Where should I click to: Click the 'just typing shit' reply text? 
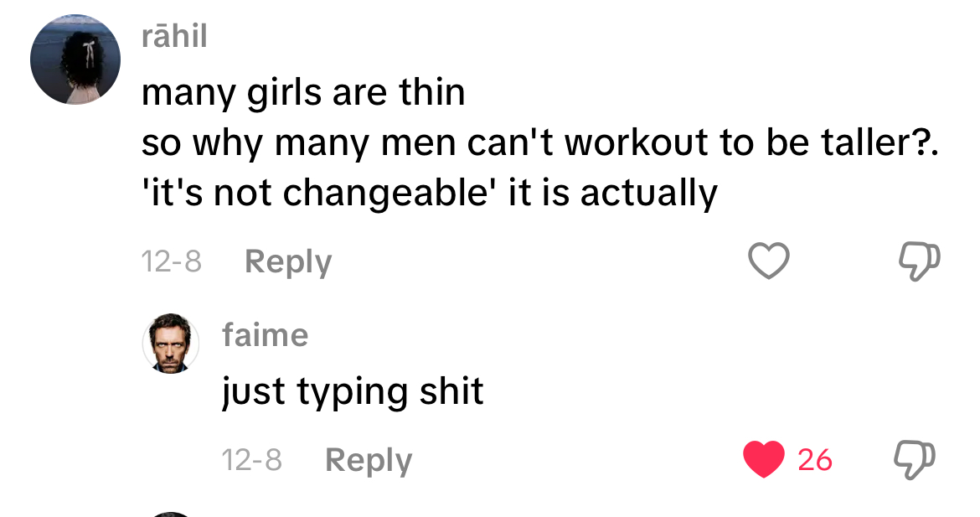click(x=353, y=392)
